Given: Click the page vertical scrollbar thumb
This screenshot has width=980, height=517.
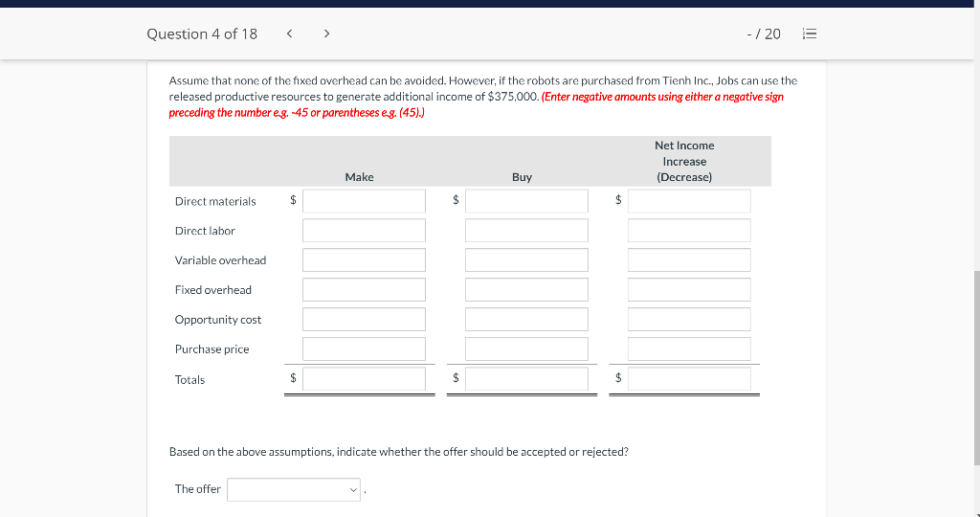Looking at the screenshot, I should click(x=976, y=369).
